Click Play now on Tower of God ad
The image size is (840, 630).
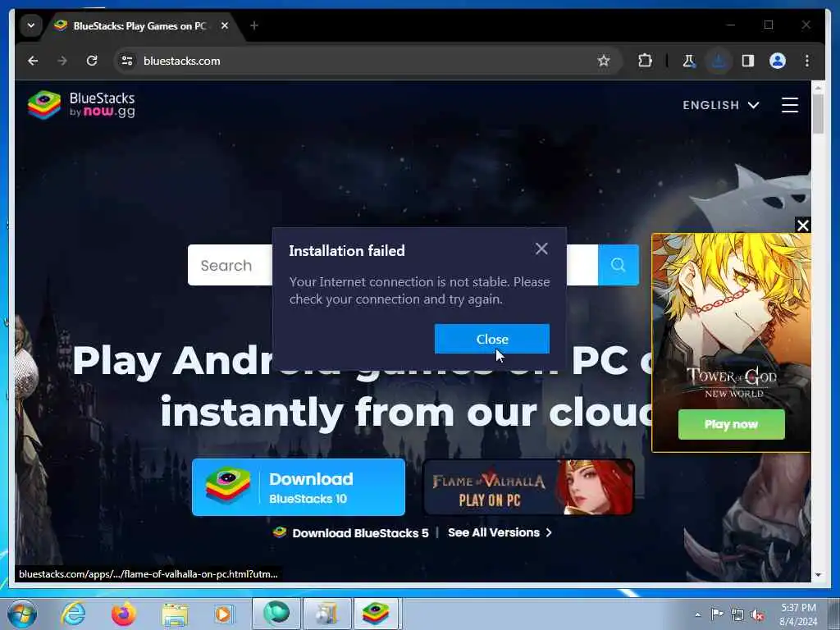click(731, 424)
